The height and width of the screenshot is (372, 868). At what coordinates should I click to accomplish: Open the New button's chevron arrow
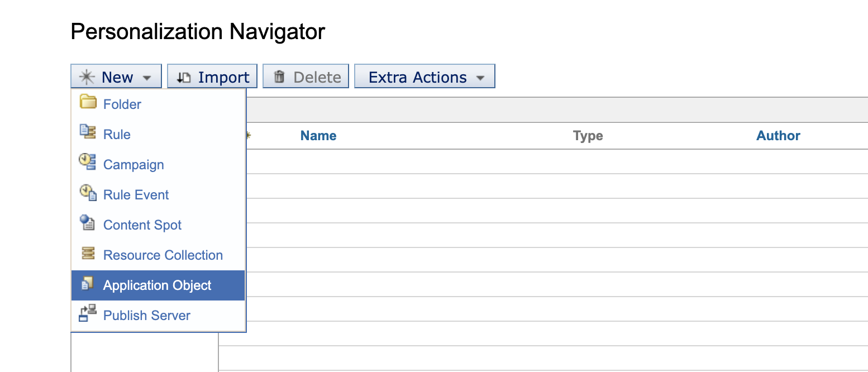click(147, 77)
